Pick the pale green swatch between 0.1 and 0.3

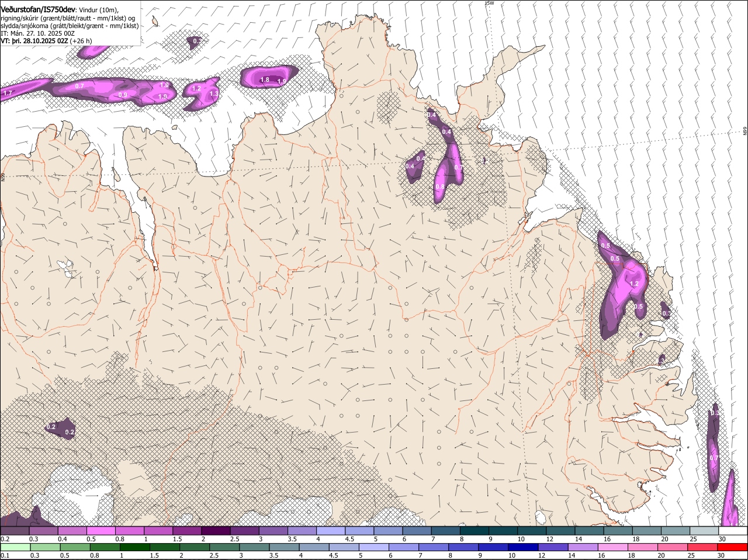click(15, 548)
